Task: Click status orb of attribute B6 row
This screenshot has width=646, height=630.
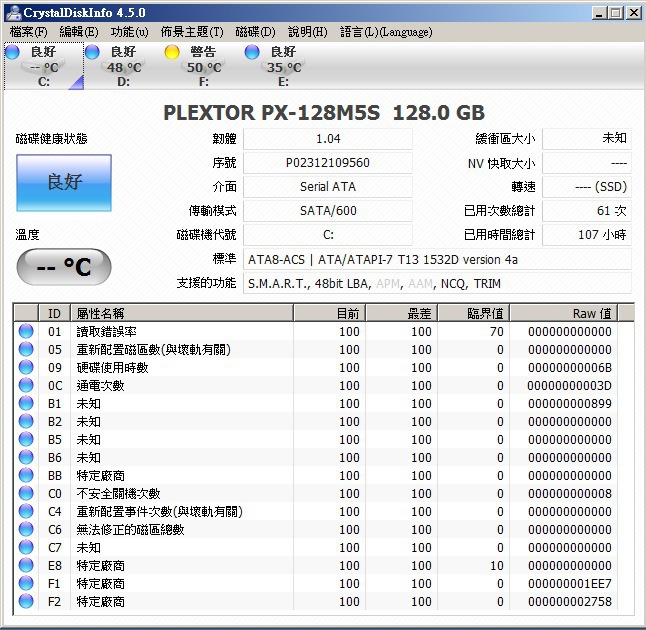Action: point(26,457)
